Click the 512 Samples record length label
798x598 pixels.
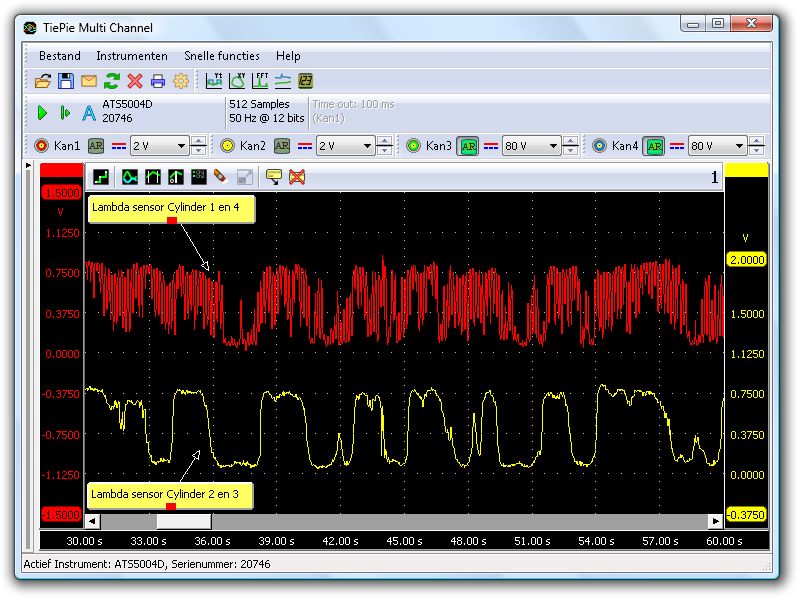(x=259, y=104)
